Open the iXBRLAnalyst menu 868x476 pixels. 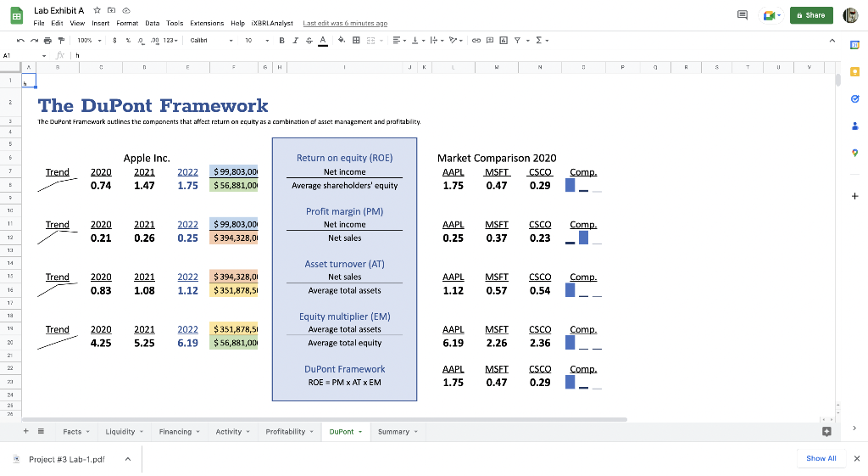(272, 23)
